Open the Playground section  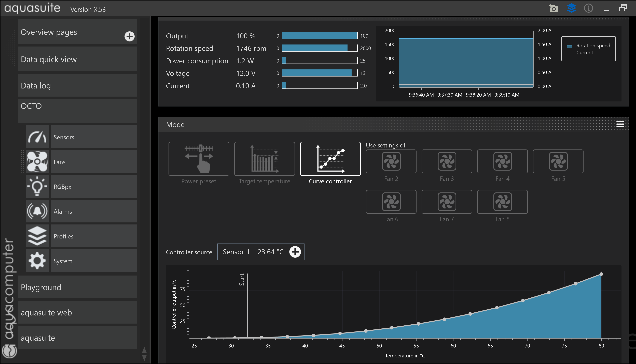point(77,287)
